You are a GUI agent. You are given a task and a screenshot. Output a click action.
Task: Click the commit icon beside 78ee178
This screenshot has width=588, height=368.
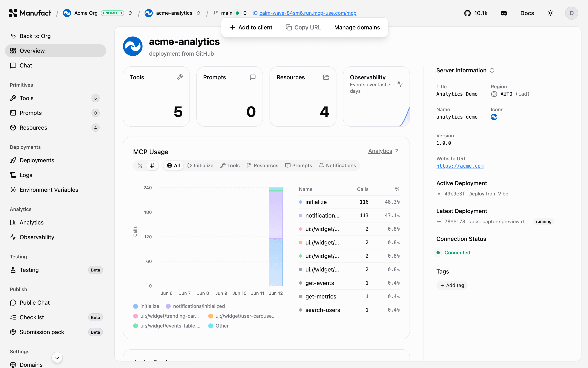click(x=439, y=221)
